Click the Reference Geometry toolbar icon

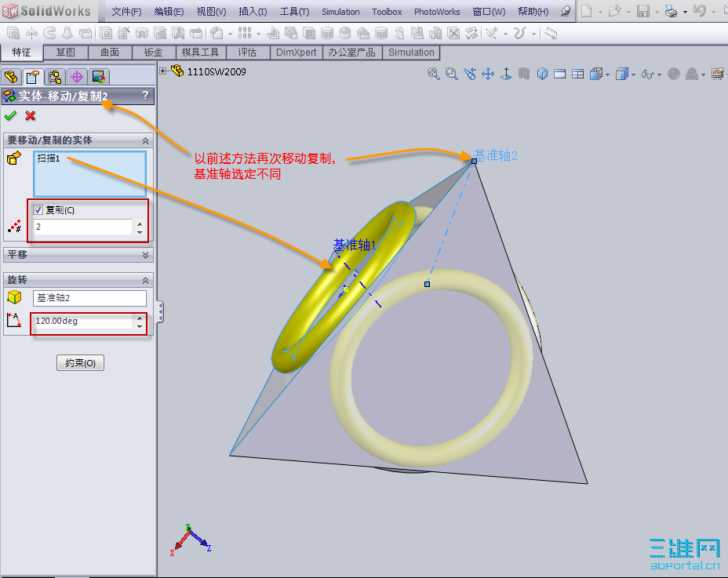[x=492, y=33]
